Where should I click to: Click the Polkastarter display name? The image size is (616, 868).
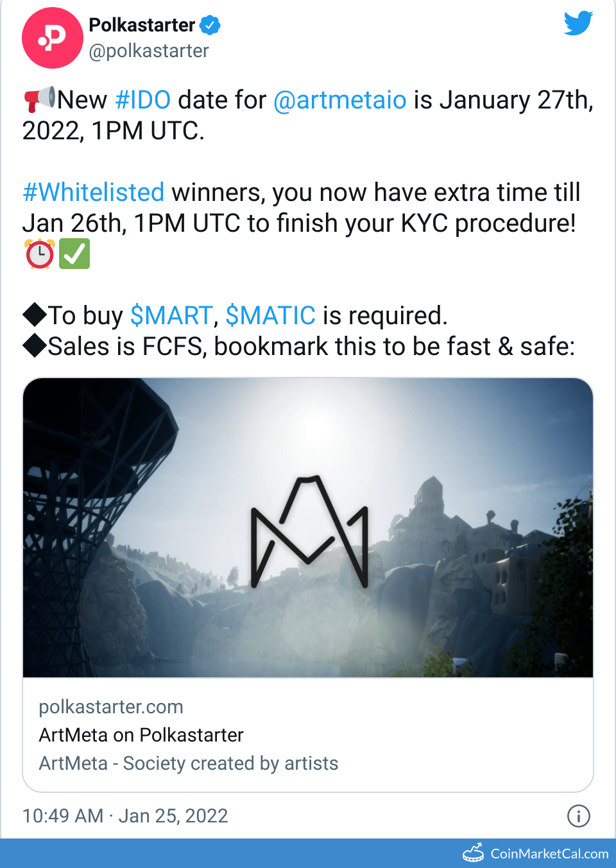[x=142, y=25]
